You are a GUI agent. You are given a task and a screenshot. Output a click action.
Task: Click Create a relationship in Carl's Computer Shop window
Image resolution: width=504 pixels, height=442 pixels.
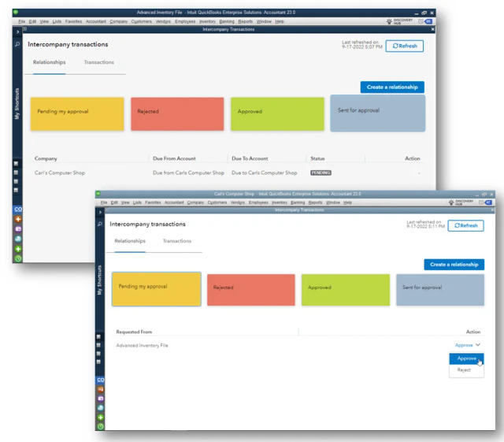point(454,265)
